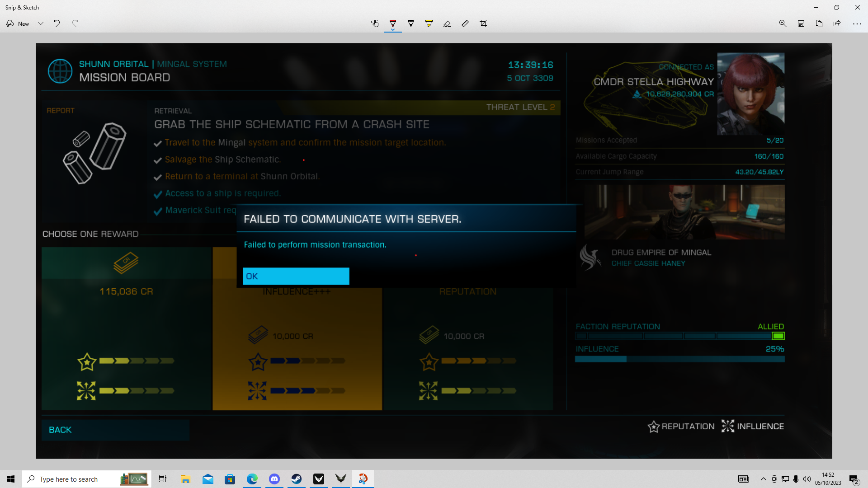Redo the last annotation

(x=75, y=23)
